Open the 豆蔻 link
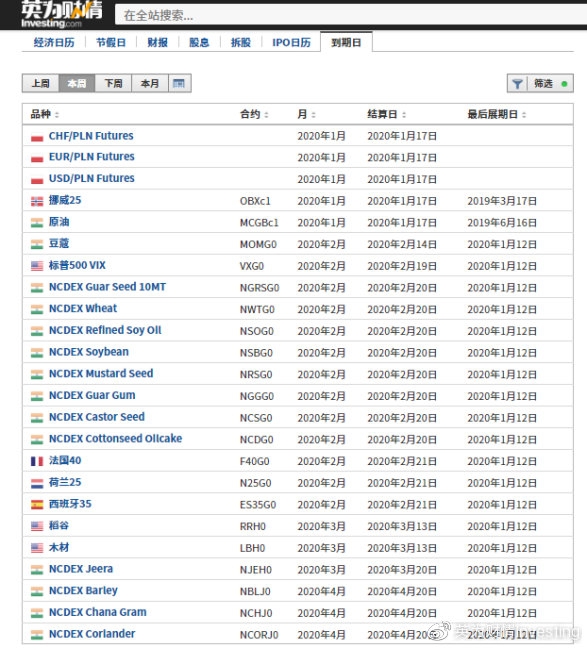Viewport: 587px width, 649px height. point(59,243)
